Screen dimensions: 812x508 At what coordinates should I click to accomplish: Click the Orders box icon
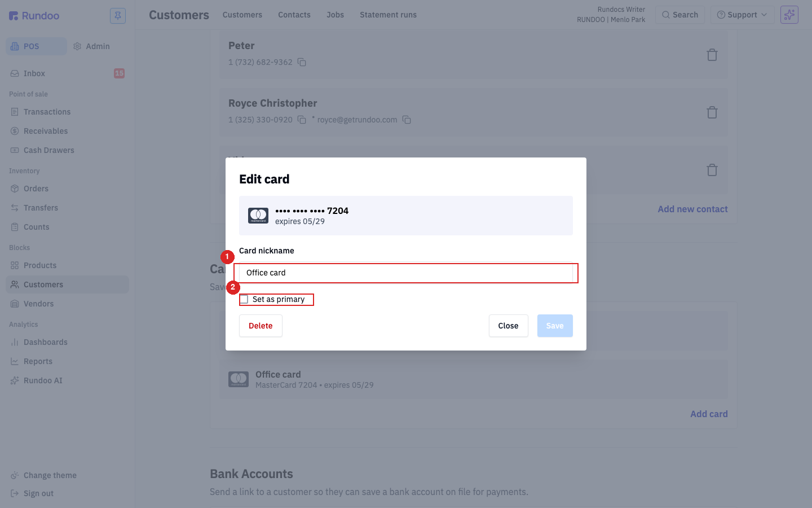click(x=15, y=189)
